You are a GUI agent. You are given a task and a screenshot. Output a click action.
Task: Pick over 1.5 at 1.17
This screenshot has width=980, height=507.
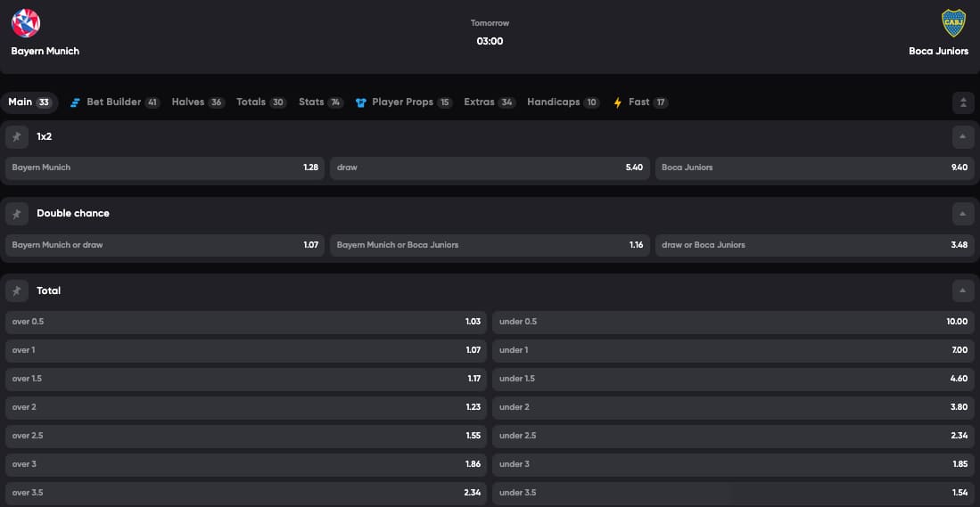tap(246, 379)
